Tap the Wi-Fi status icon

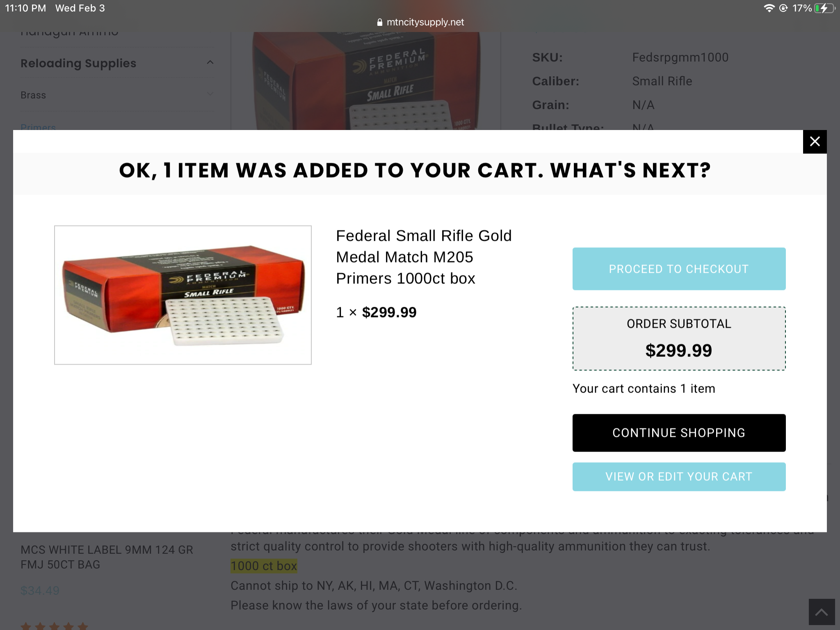tap(769, 8)
